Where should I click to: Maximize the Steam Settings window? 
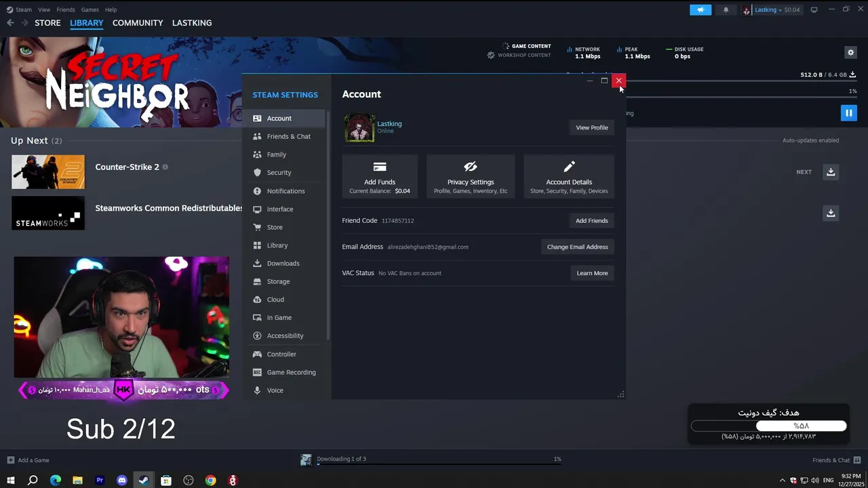point(604,81)
